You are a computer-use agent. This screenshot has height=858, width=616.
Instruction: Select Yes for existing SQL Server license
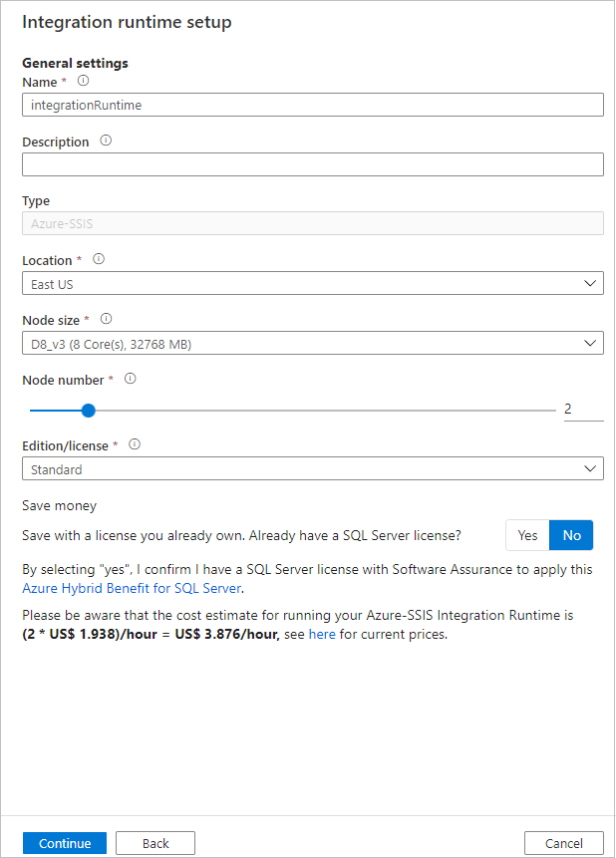coord(527,535)
